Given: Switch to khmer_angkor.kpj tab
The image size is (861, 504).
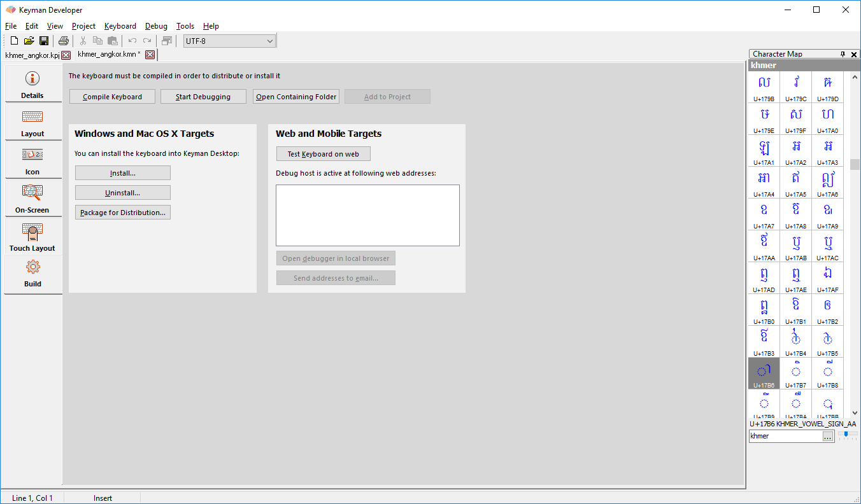Looking at the screenshot, I should coord(32,55).
